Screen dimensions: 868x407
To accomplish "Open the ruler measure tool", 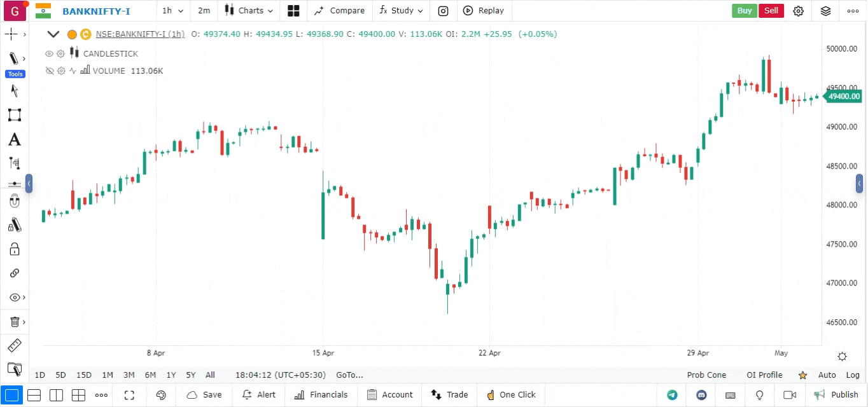I will click(x=14, y=346).
